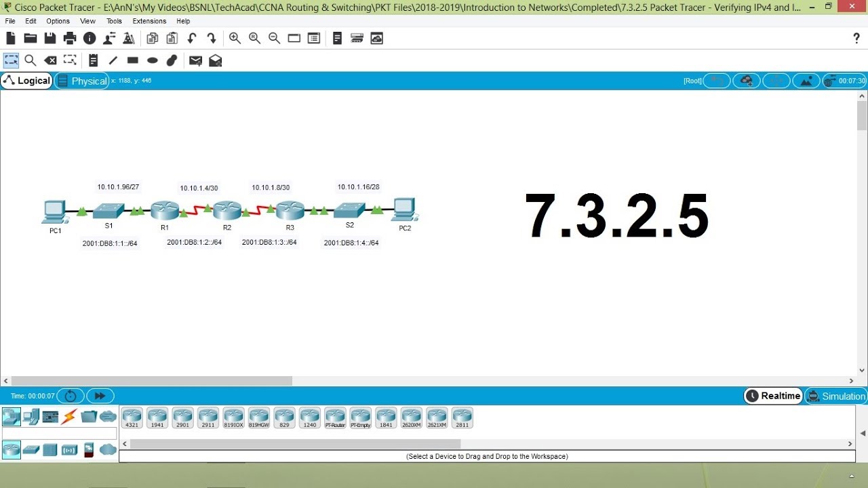Select PC1 in the topology
This screenshot has height=488, width=868.
pos(54,212)
